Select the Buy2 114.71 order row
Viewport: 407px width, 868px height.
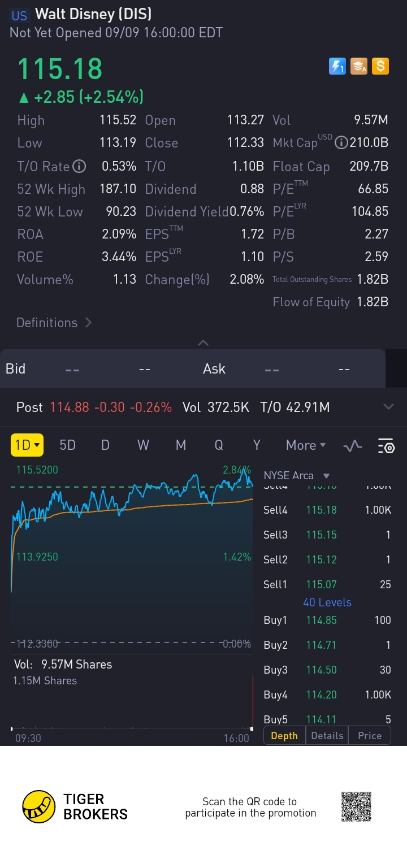(327, 645)
